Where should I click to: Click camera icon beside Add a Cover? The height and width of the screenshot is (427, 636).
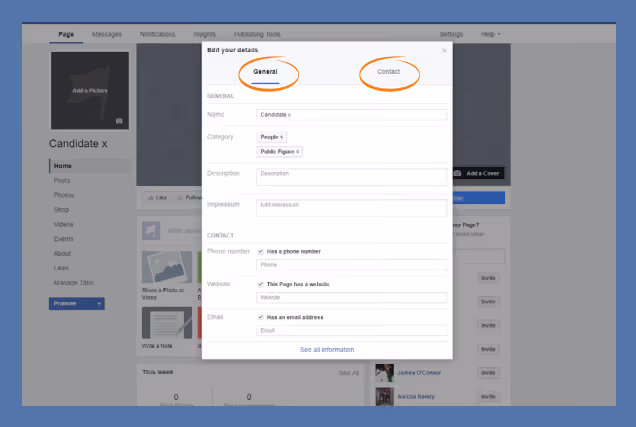457,173
